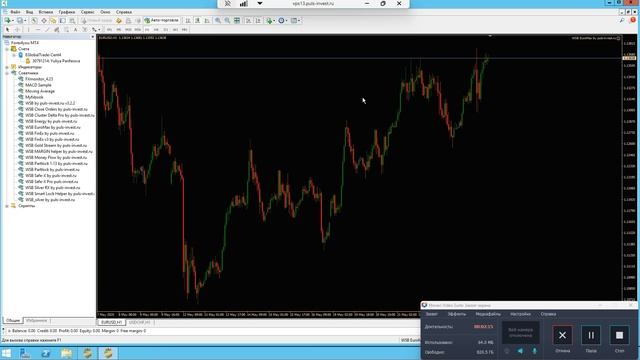Toggle the Авто-торговля button

click(x=162, y=20)
